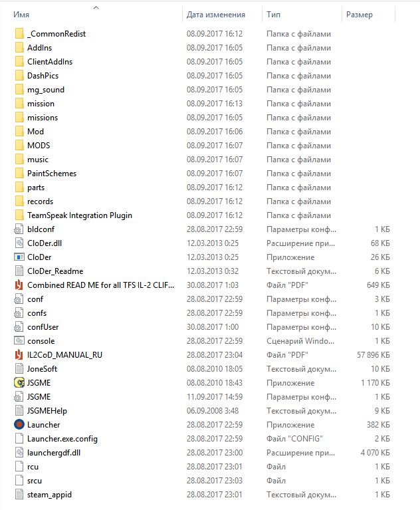Click the Launcher.exe.config file icon

19,439
